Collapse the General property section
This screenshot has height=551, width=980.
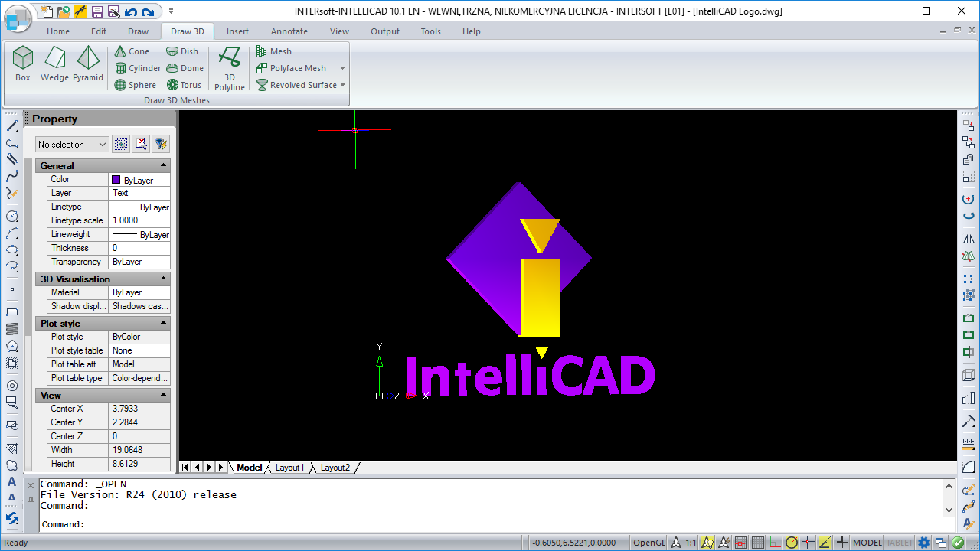coord(163,165)
